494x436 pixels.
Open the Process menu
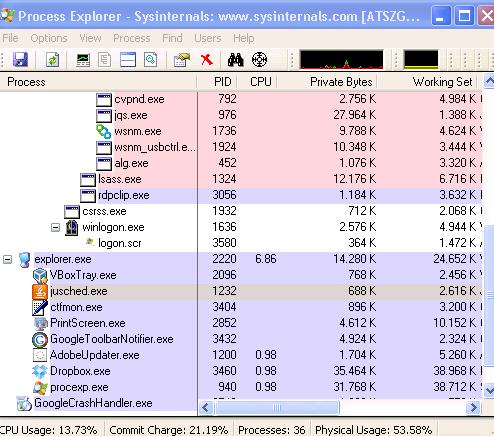(132, 38)
